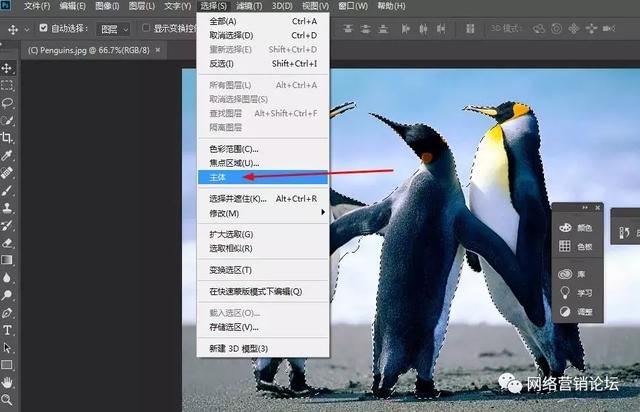
Task: Click the 3D pan camera icon
Action: click(574, 29)
